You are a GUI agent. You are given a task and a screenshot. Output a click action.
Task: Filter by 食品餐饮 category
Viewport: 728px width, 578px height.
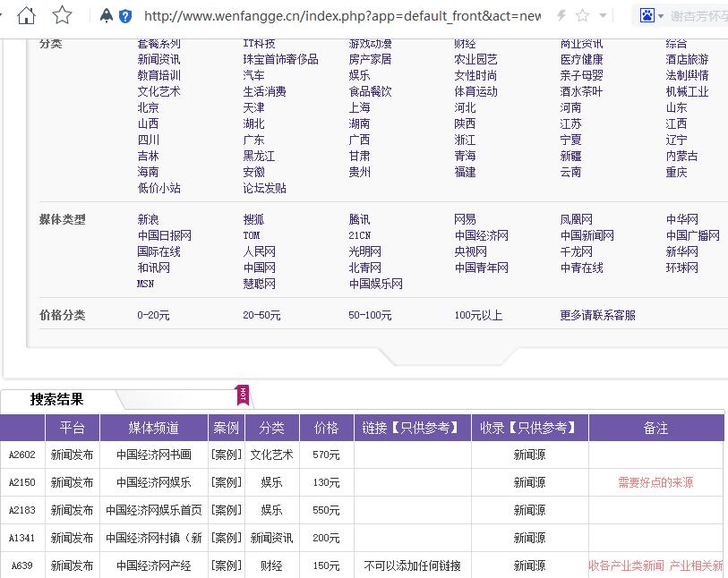[x=370, y=91]
